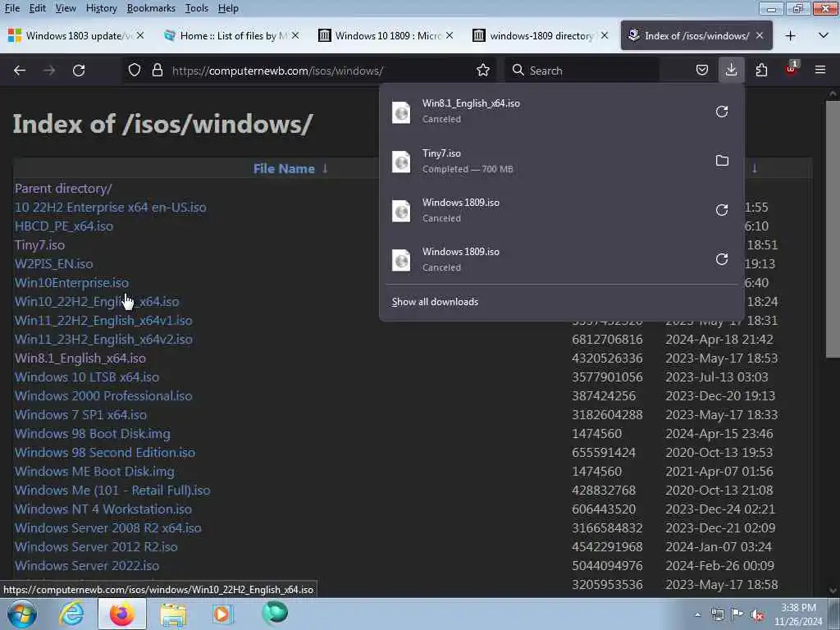Download Windows Server 2012 R2.iso

tap(96, 546)
